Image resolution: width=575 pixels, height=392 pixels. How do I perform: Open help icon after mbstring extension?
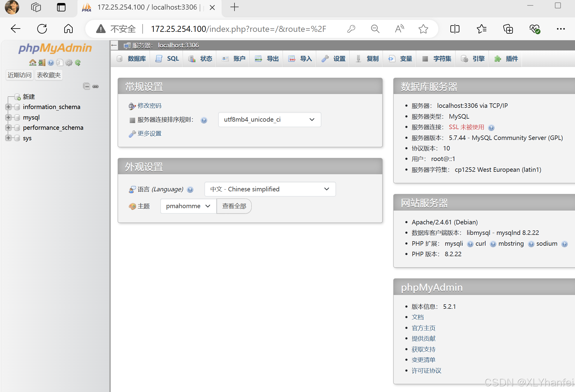pos(531,244)
